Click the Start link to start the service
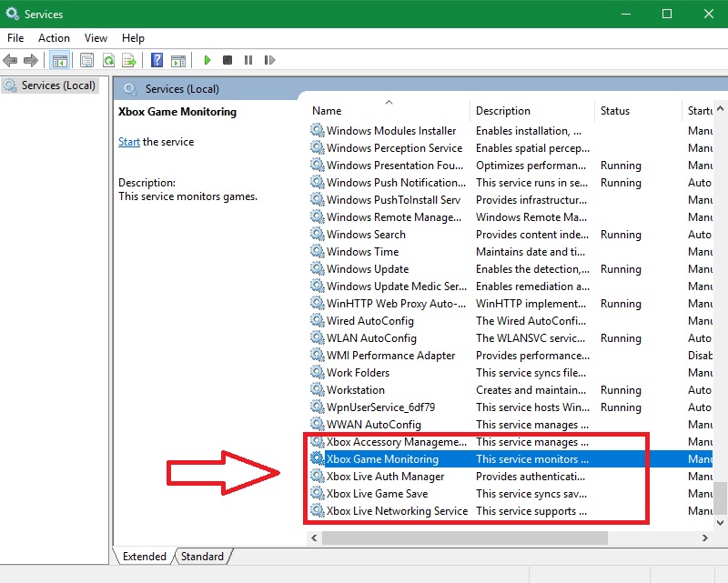728x583 pixels. coord(129,142)
